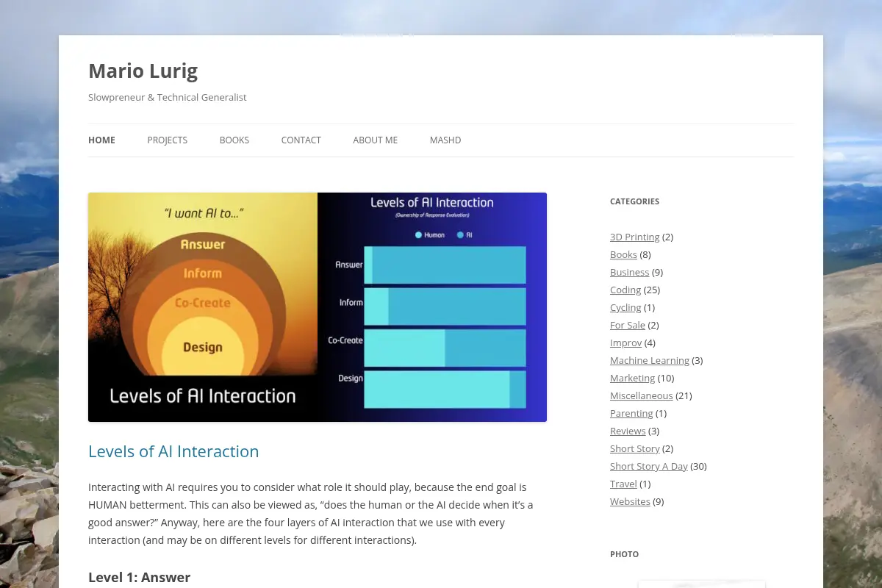Browse the Short Story category
Viewport: 882px width, 588px height.
635,448
